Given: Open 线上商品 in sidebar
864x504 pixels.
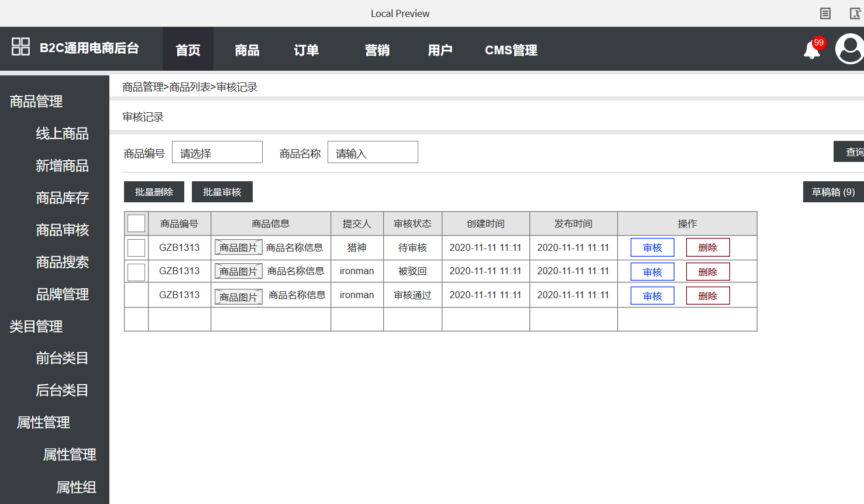Looking at the screenshot, I should 63,133.
